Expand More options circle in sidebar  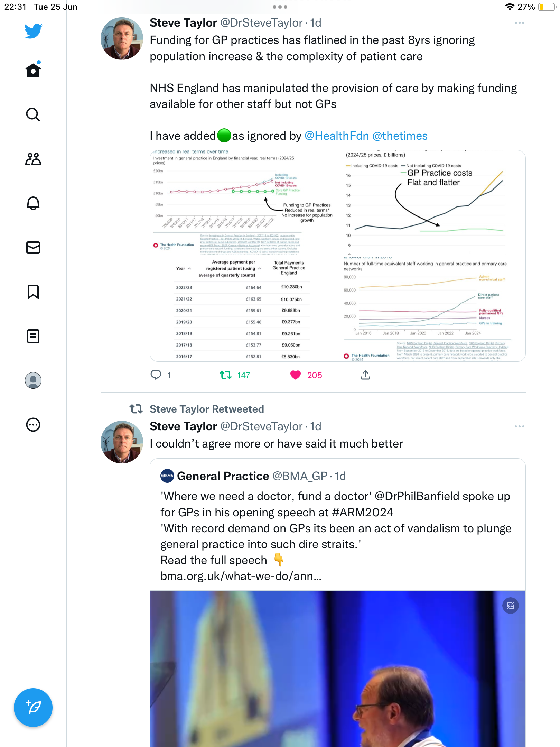click(33, 425)
